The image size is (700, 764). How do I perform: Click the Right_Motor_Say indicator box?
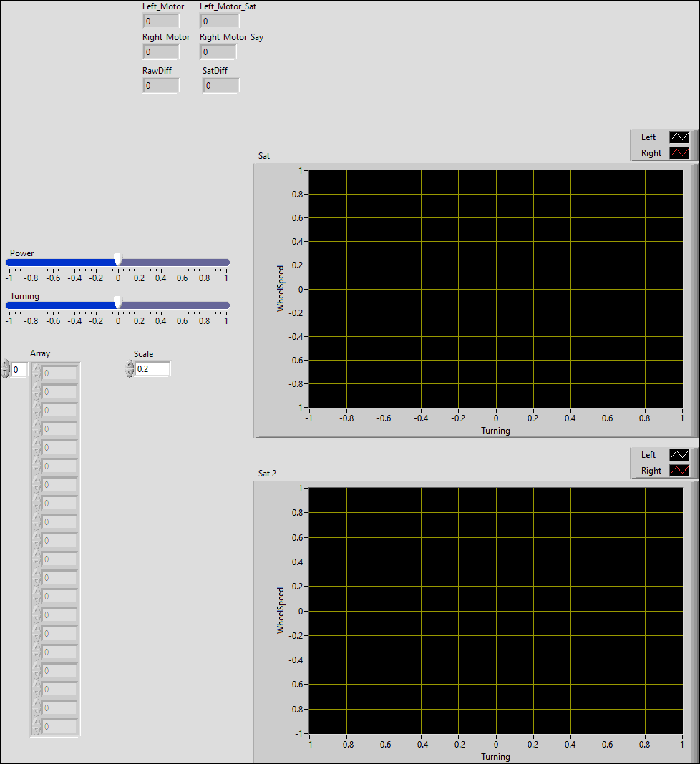pos(218,52)
